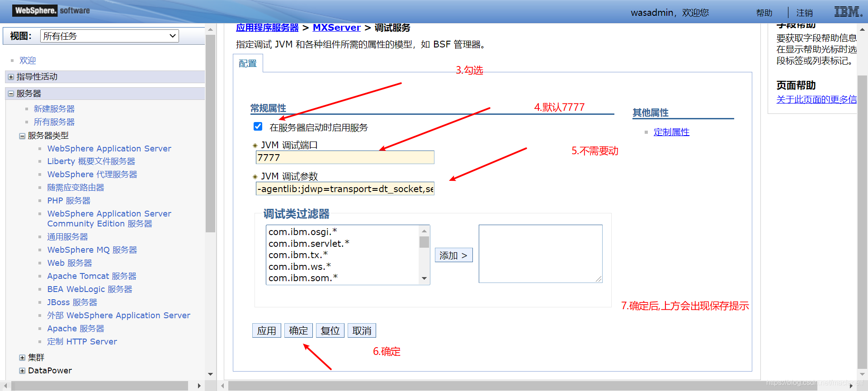The width and height of the screenshot is (868, 391).
Task: Expand the DataPower tree node
Action: [x=22, y=371]
